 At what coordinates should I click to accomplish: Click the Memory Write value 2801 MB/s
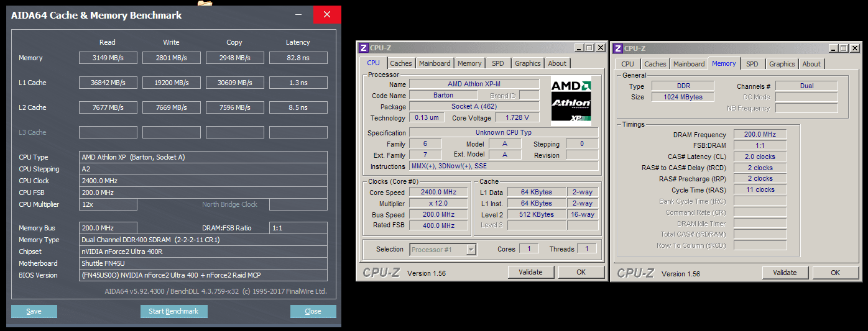click(172, 58)
